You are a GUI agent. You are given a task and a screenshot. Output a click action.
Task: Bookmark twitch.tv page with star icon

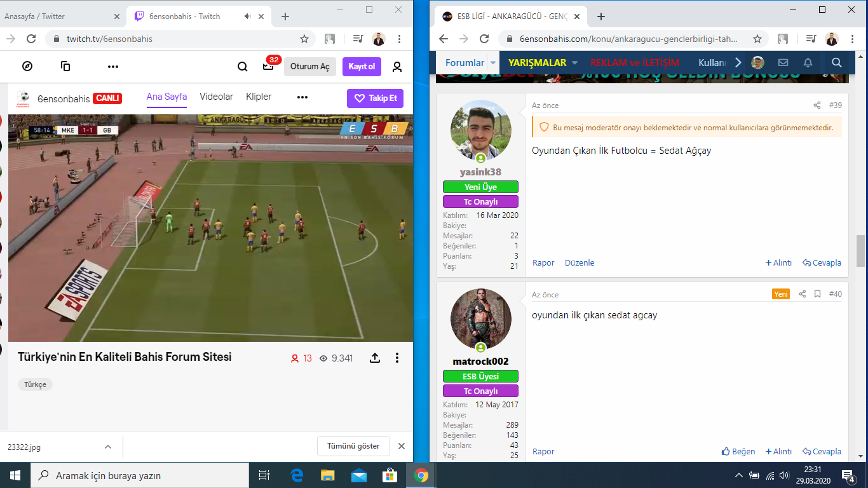[304, 39]
